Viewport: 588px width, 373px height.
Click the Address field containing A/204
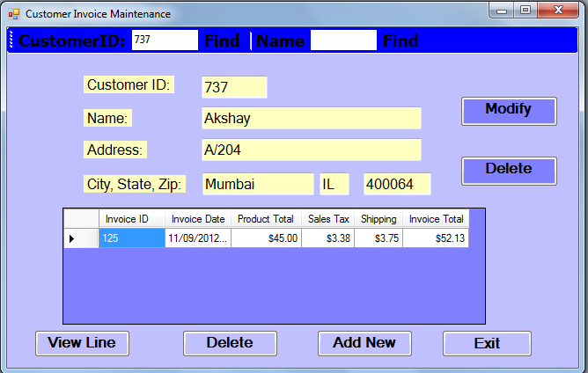point(311,150)
